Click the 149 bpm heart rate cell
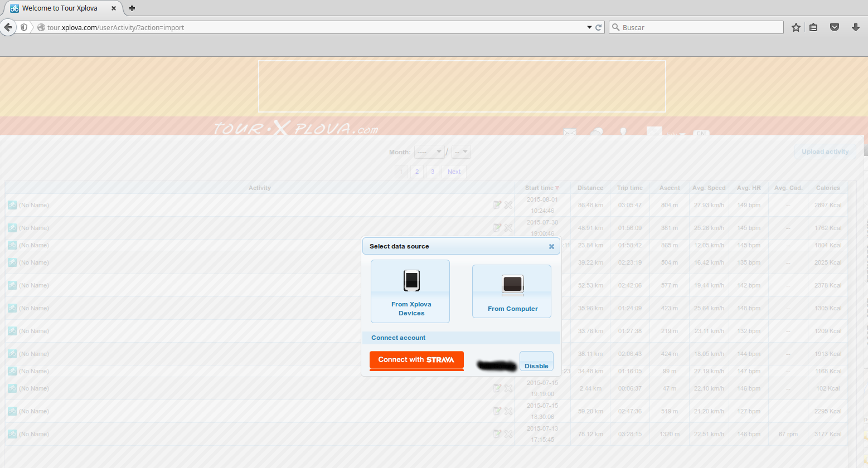Screen dimensions: 868x468 tap(749, 205)
